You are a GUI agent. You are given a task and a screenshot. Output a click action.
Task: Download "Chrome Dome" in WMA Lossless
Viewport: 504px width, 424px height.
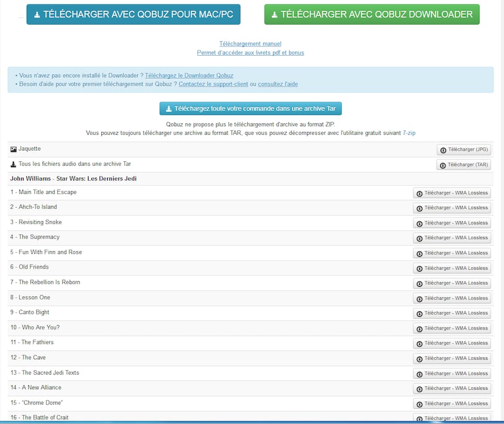pyautogui.click(x=452, y=403)
